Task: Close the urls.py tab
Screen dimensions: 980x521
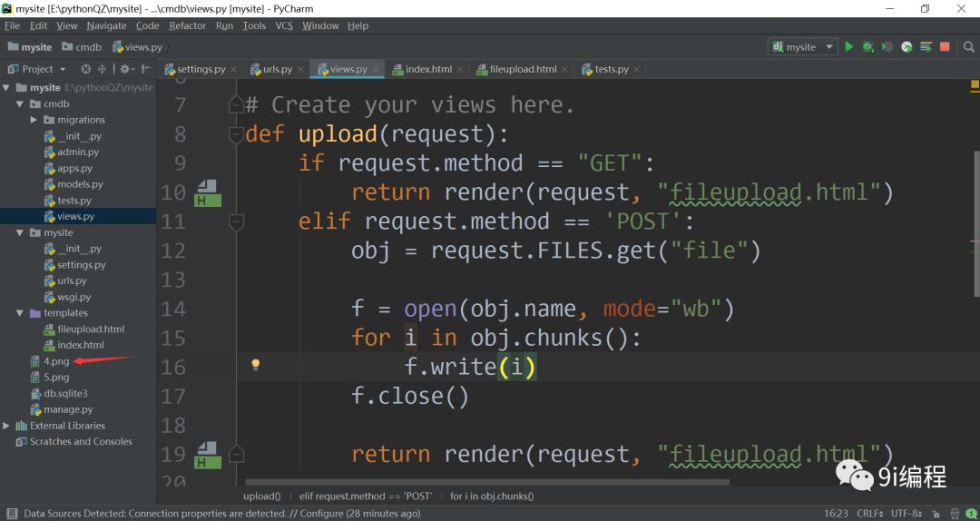Action: pyautogui.click(x=300, y=69)
